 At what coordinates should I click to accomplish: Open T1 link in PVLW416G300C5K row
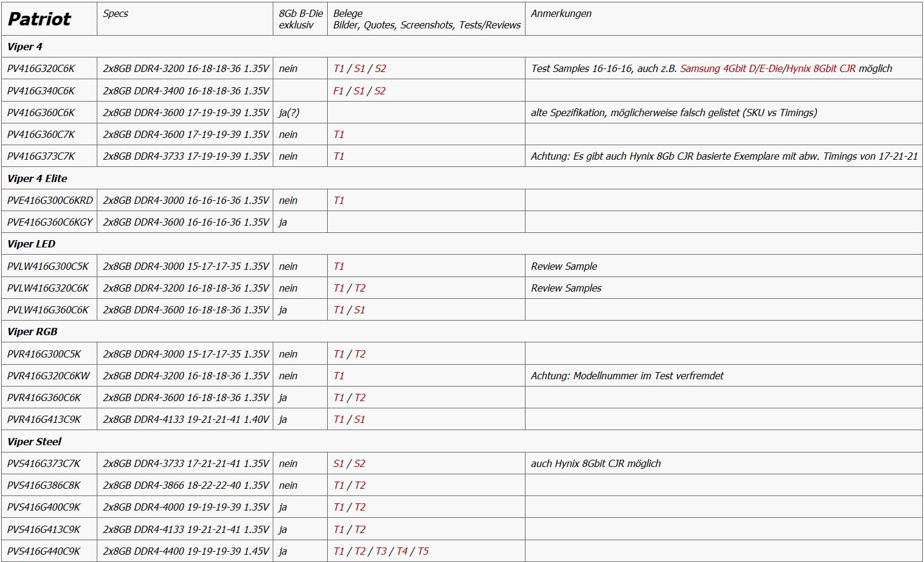click(339, 266)
